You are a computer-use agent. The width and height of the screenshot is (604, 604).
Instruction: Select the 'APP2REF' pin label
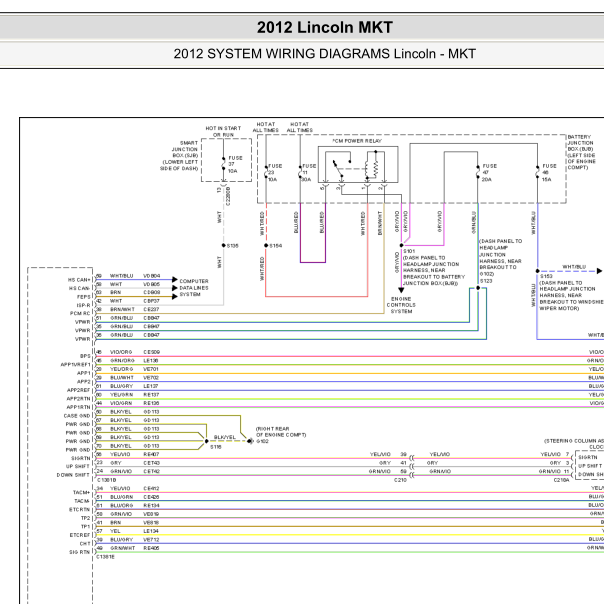pos(79,390)
